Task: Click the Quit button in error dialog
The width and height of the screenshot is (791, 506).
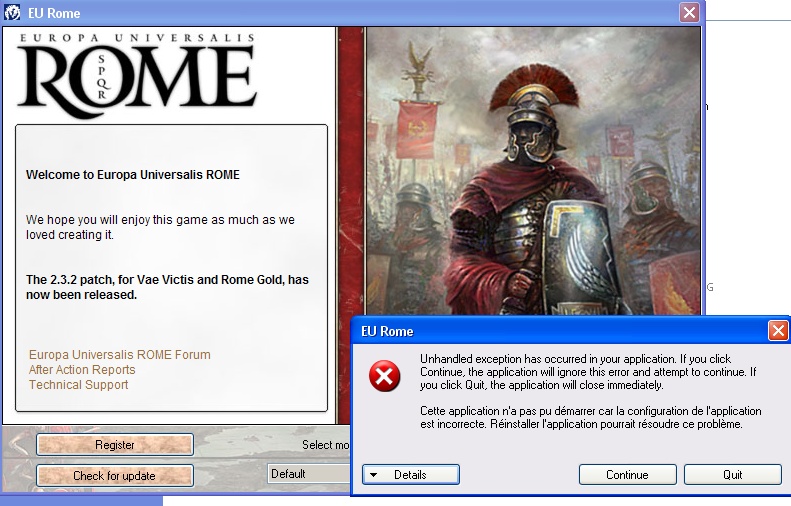Action: tap(732, 474)
